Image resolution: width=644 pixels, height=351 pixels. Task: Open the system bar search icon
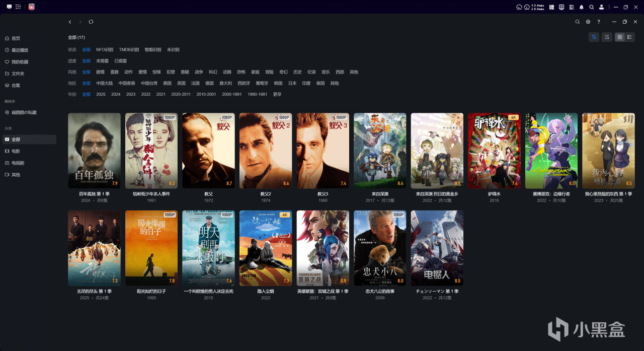coord(592,7)
